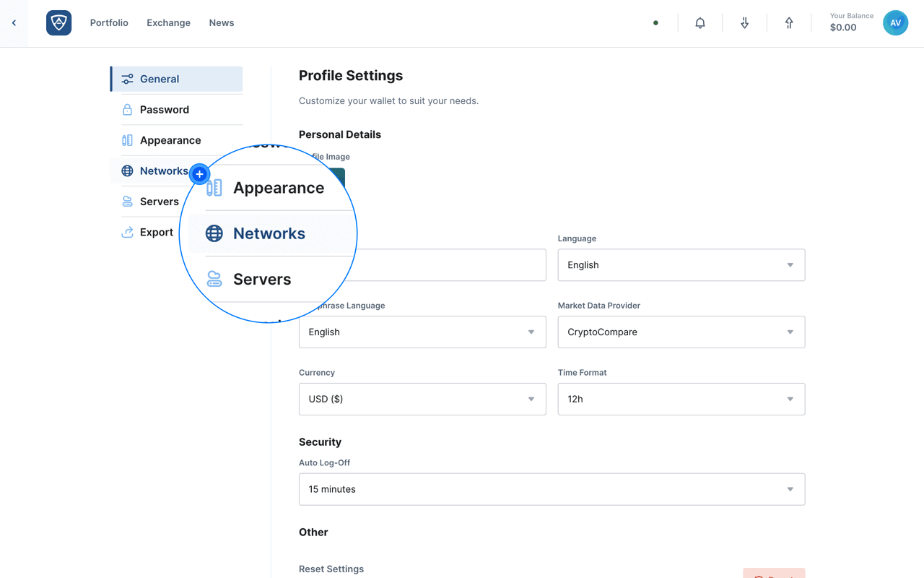Click the send up-arrow icon

pos(789,23)
